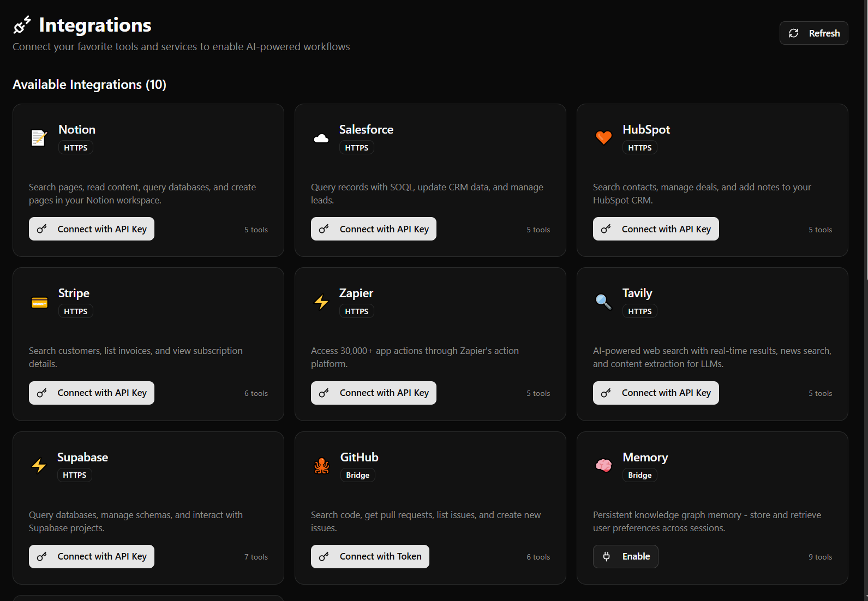Click the Salesforce SOQL description text
Viewport: 868px width, 601px height.
(x=427, y=194)
